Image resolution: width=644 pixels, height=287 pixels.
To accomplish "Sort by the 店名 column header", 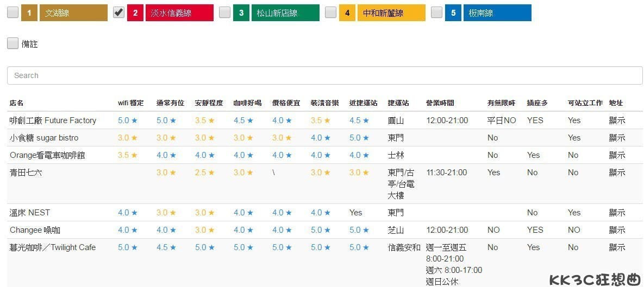I will pyautogui.click(x=16, y=103).
